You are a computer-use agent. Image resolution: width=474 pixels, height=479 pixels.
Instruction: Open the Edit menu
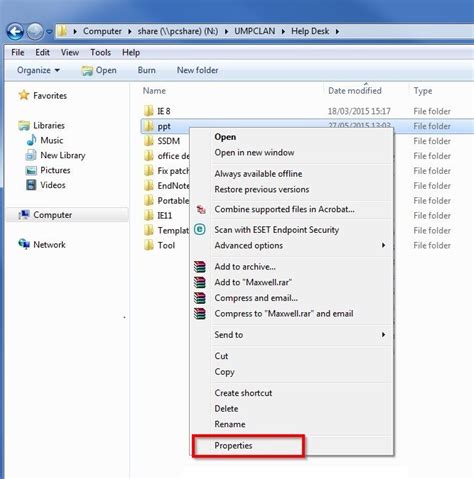click(x=42, y=53)
